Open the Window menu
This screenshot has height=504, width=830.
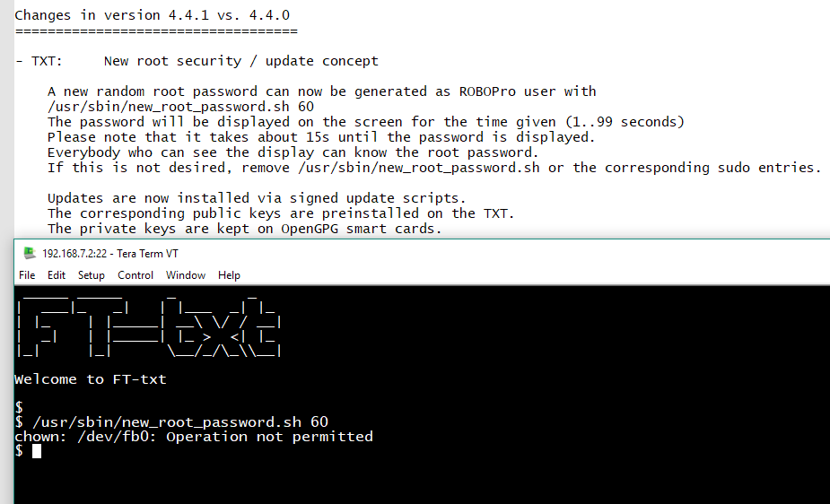tap(186, 275)
